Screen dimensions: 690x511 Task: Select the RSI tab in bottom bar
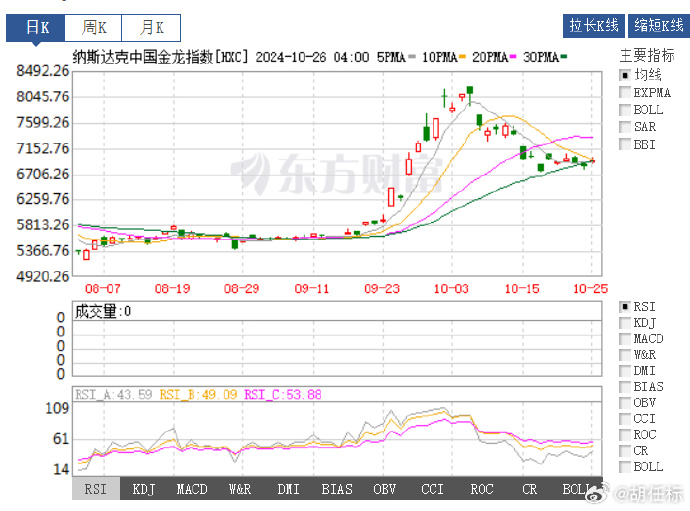[96, 489]
